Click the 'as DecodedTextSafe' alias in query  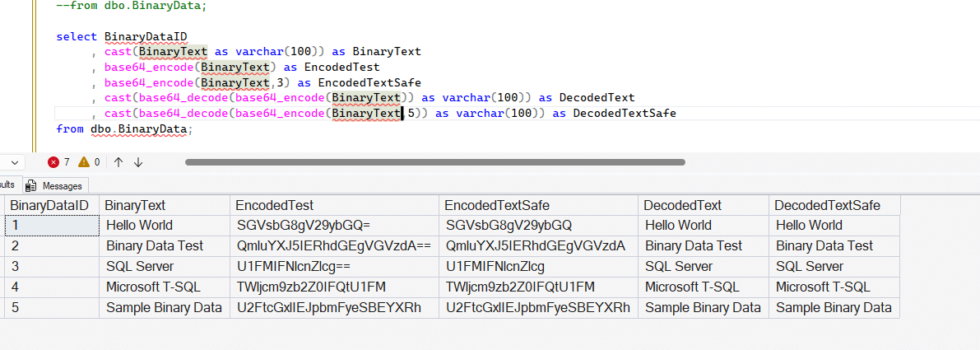point(614,113)
